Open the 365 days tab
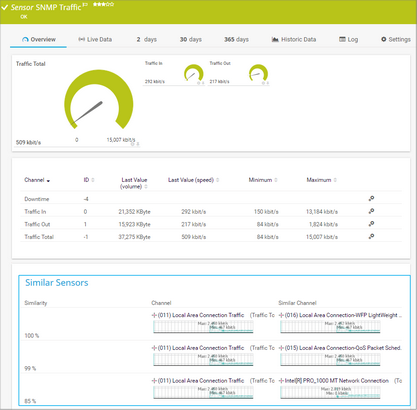The height and width of the screenshot is (410, 417). tap(236, 39)
